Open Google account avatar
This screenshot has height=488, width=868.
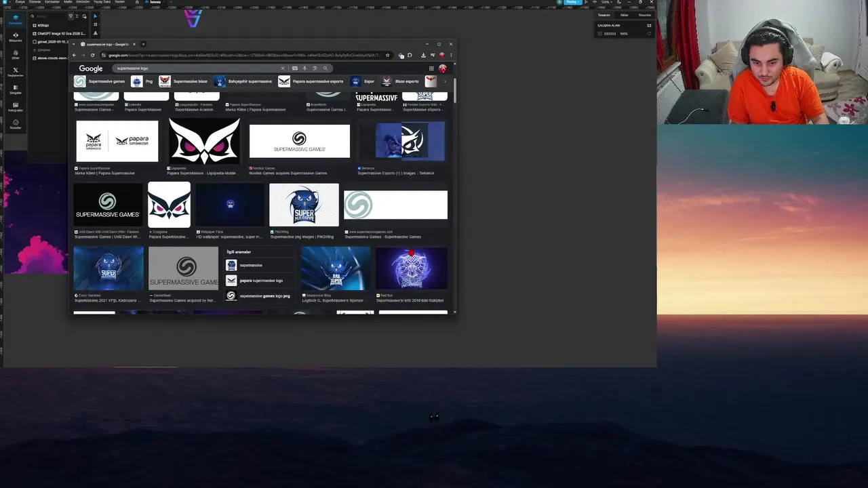[443, 68]
